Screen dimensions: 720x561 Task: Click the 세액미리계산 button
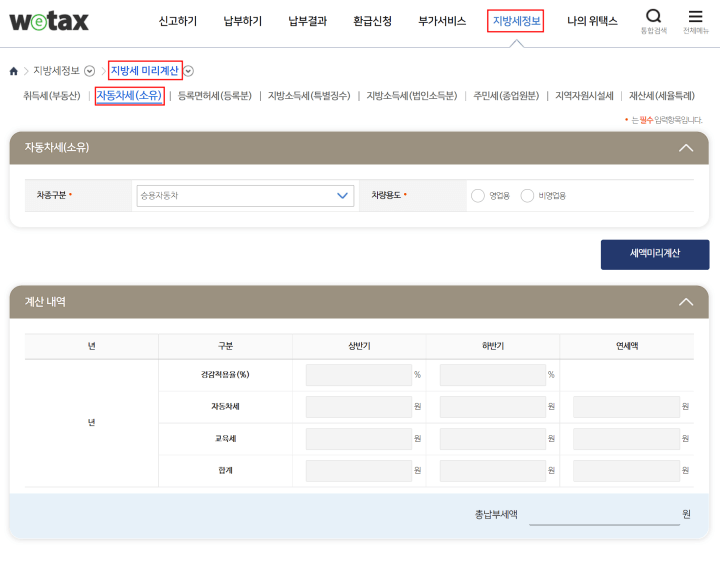click(x=655, y=254)
